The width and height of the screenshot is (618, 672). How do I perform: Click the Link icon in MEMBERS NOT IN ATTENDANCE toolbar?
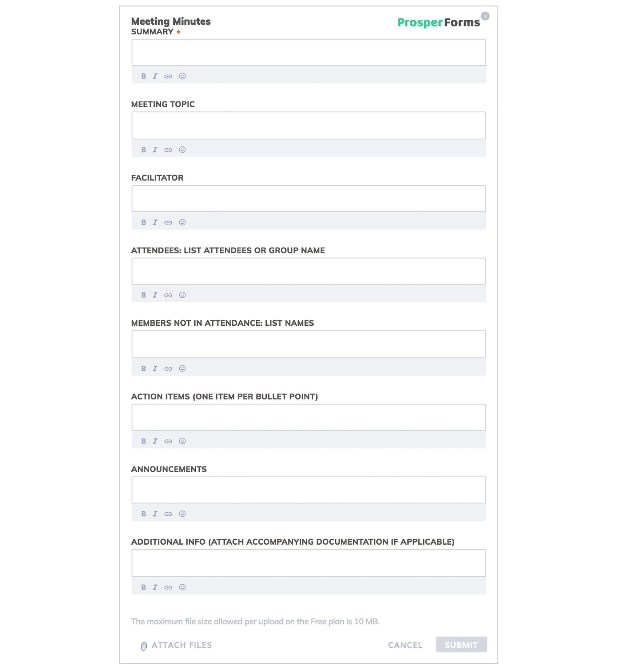tap(168, 368)
